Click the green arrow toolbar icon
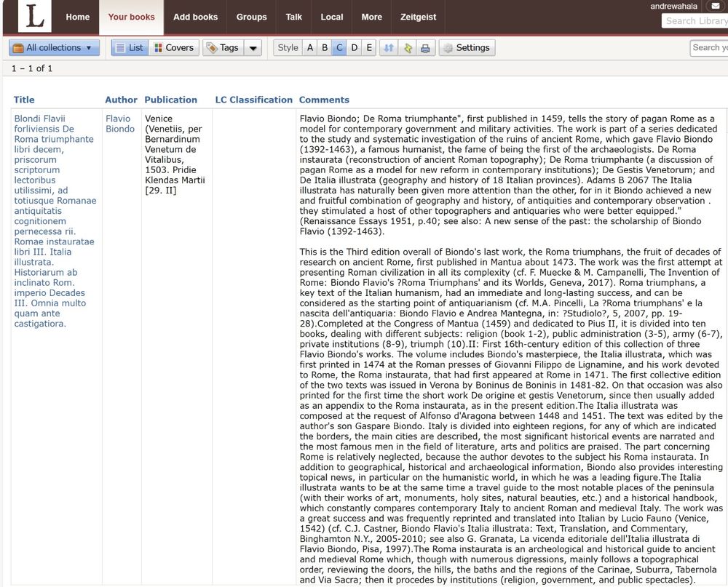 [407, 48]
